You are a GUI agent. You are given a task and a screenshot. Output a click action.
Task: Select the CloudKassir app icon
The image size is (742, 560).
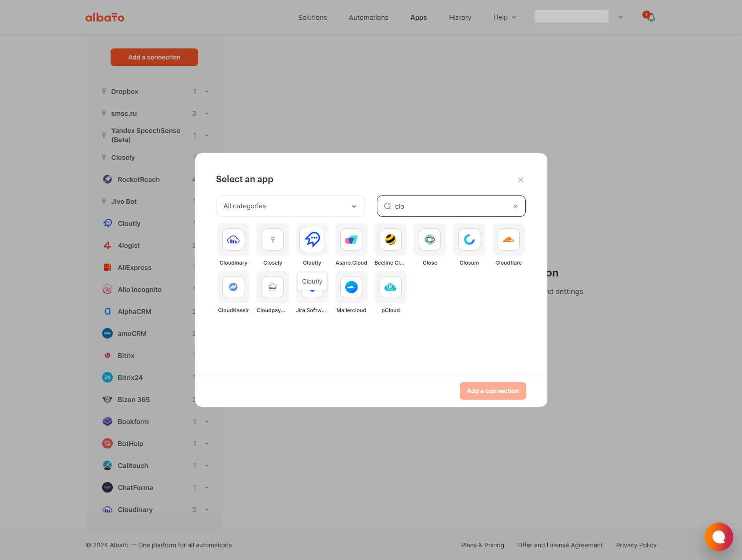(x=233, y=287)
